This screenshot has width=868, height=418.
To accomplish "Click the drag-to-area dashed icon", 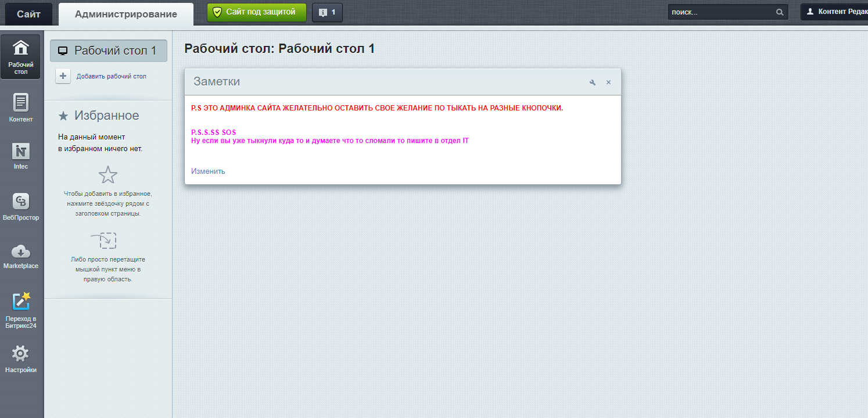I will tap(104, 240).
